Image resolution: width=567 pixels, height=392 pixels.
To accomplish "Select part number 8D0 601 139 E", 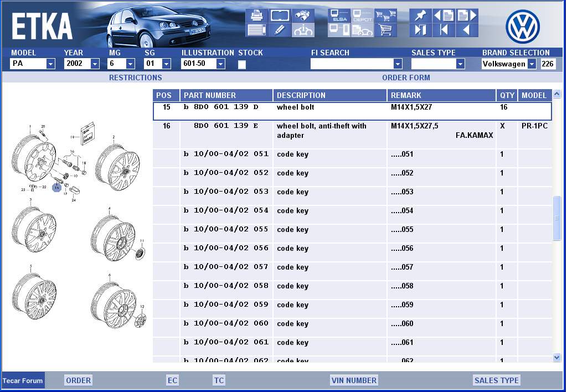I will coord(226,126).
